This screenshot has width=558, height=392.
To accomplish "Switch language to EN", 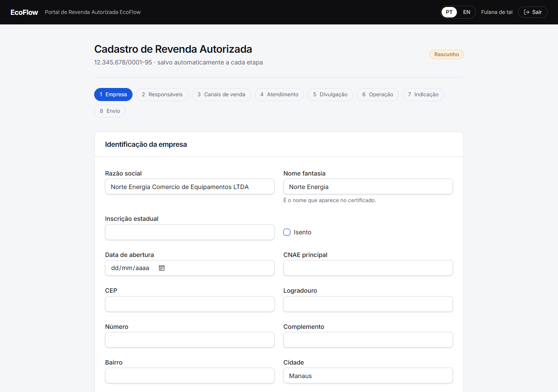I will pos(466,12).
